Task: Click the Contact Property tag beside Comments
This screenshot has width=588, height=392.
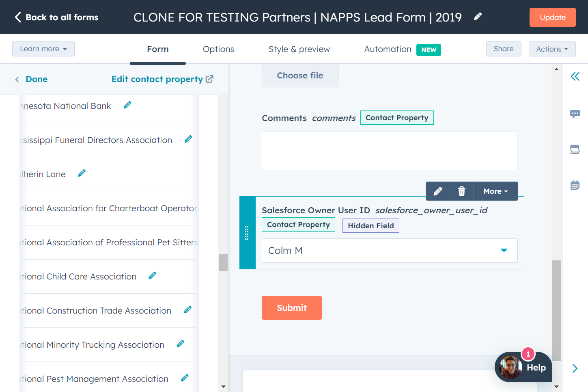Action: 397,117
